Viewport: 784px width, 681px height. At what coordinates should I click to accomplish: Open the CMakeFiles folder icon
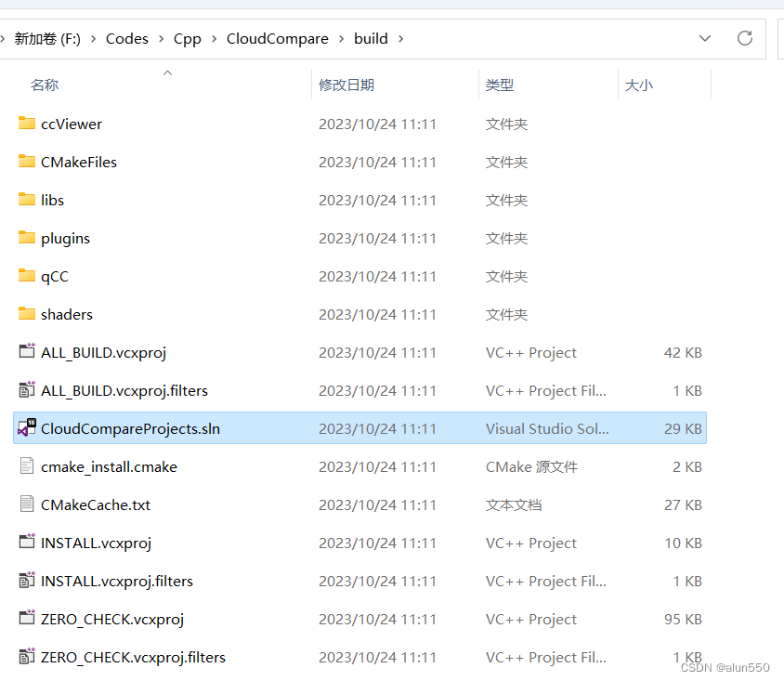point(27,161)
